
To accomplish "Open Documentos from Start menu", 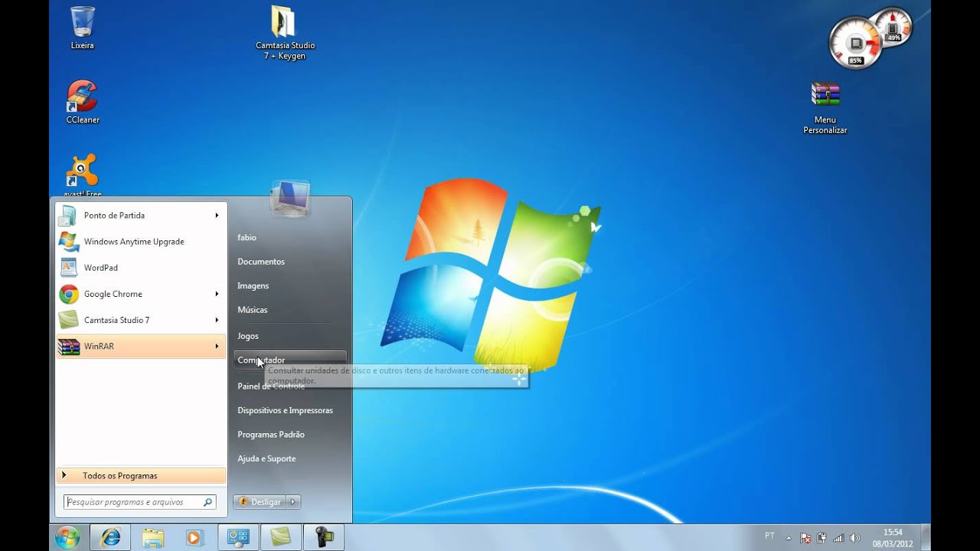I will tap(261, 262).
